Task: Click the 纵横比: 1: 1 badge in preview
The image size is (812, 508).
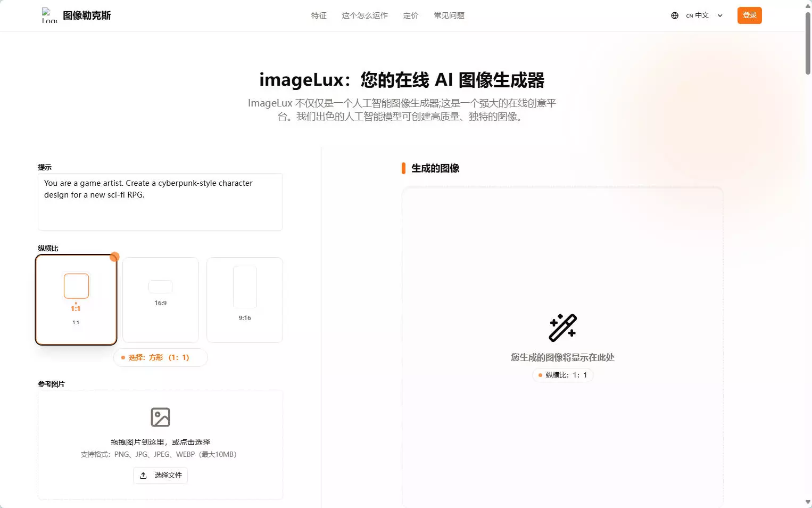Action: [x=562, y=375]
